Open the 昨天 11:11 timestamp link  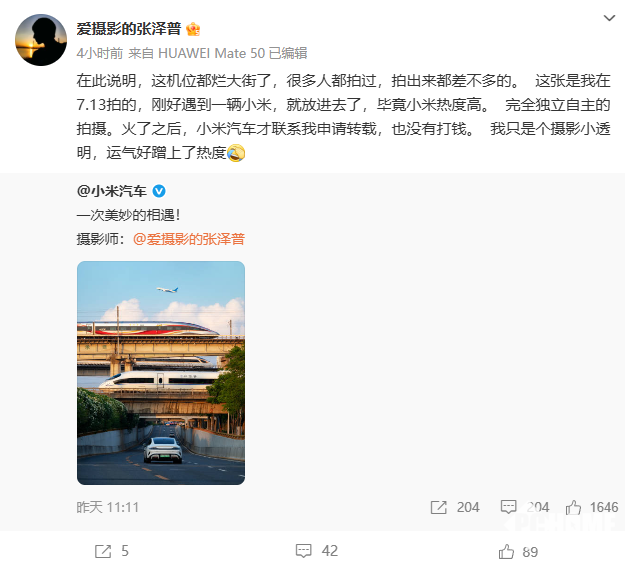[x=108, y=507]
